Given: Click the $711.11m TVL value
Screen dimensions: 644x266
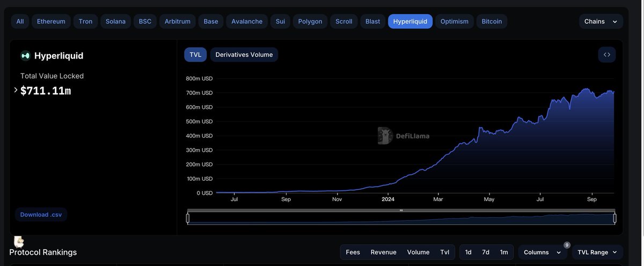Looking at the screenshot, I should 46,91.
